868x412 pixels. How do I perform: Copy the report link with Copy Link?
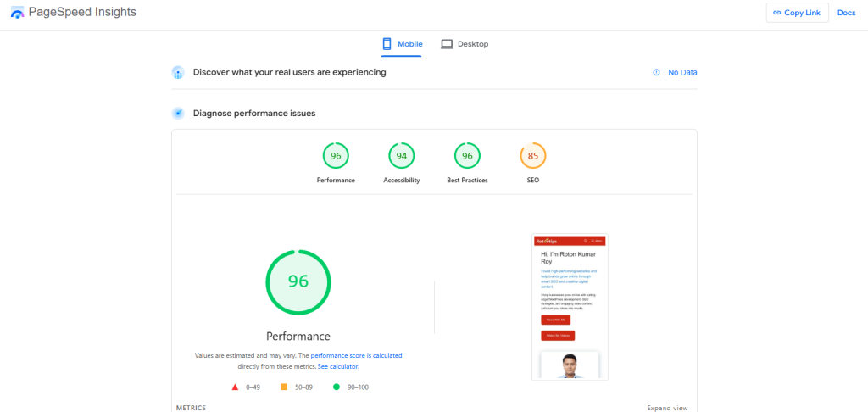pos(797,13)
